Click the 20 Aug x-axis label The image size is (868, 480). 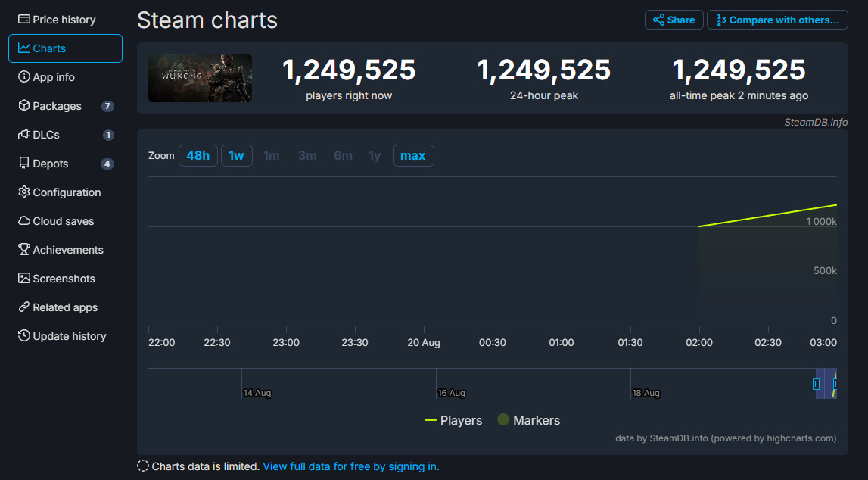click(x=424, y=343)
